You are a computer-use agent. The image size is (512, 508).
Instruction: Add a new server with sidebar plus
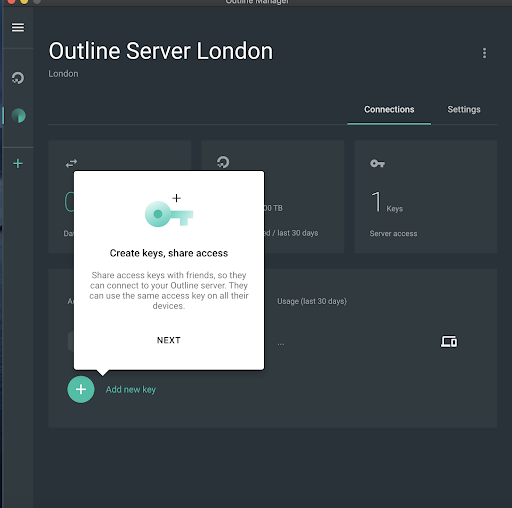pyautogui.click(x=18, y=164)
